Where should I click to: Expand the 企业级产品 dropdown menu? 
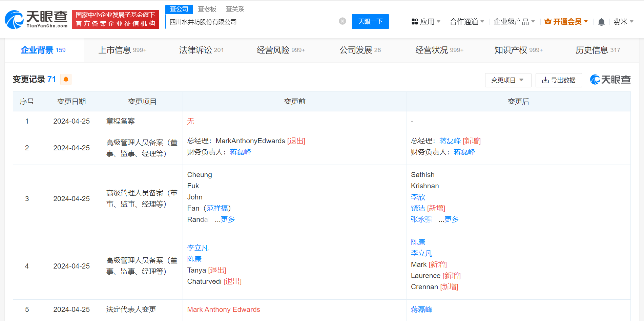tap(514, 22)
